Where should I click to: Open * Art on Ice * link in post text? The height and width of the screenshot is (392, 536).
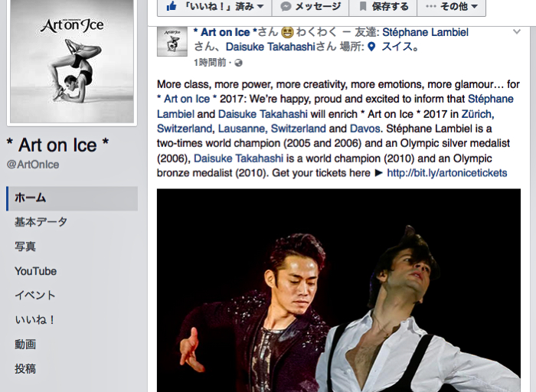(x=187, y=99)
